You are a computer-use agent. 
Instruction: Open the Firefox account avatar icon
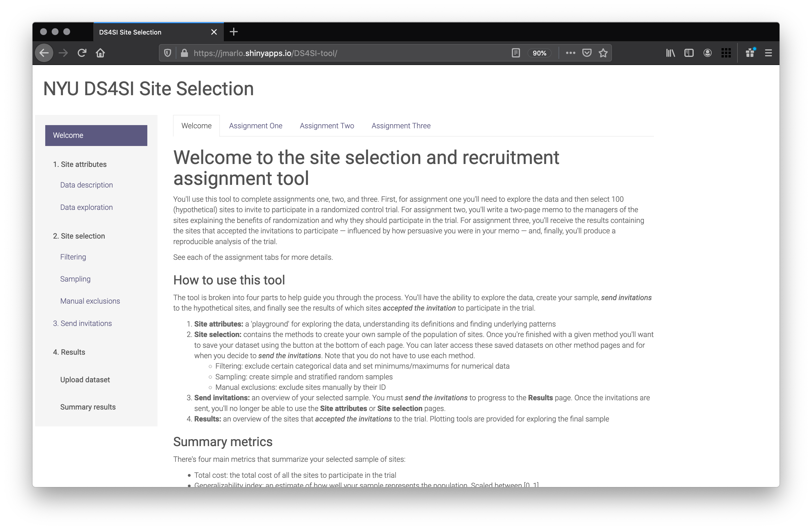[x=708, y=53]
